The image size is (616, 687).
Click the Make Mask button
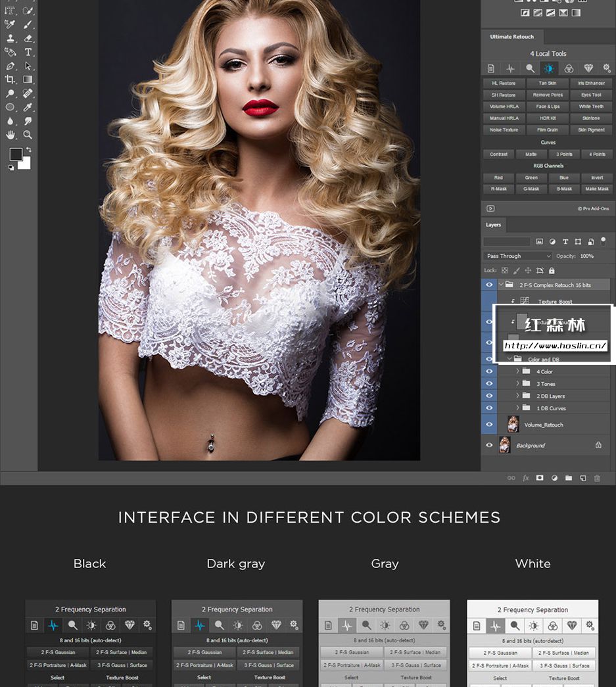(597, 189)
